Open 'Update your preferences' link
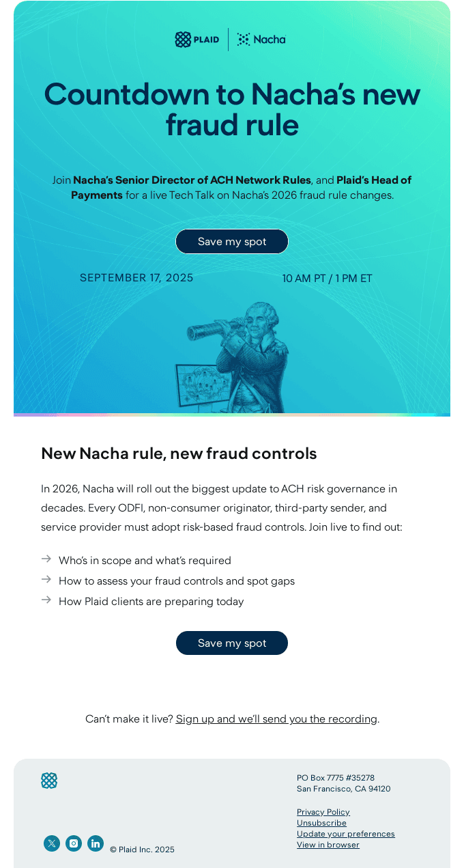 coord(345,833)
